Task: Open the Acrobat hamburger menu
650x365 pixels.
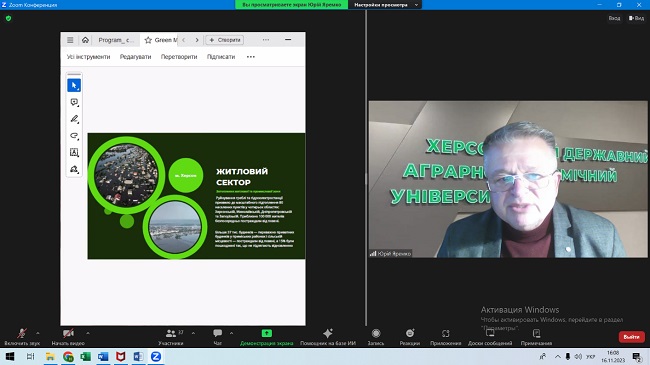Action: (x=70, y=40)
